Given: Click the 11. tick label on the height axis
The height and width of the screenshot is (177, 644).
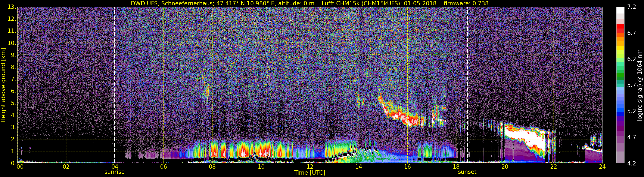Looking at the screenshot, I should pos(12,31).
